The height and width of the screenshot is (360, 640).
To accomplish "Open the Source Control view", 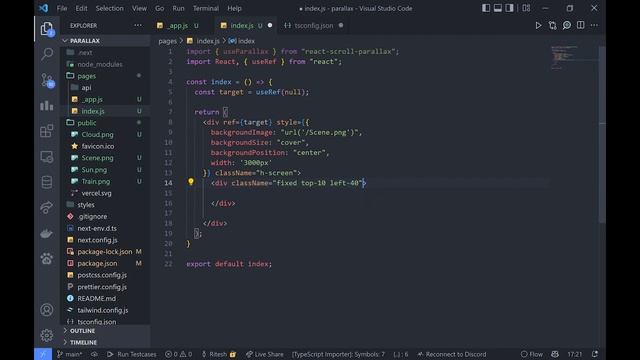I will click(47, 80).
